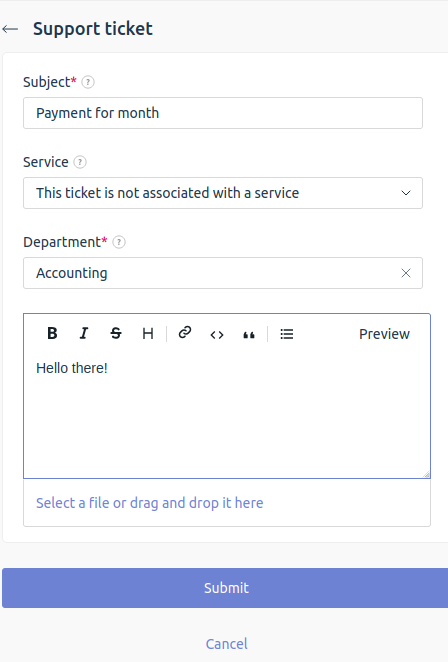Add a blockquote with quote icon

(x=249, y=335)
